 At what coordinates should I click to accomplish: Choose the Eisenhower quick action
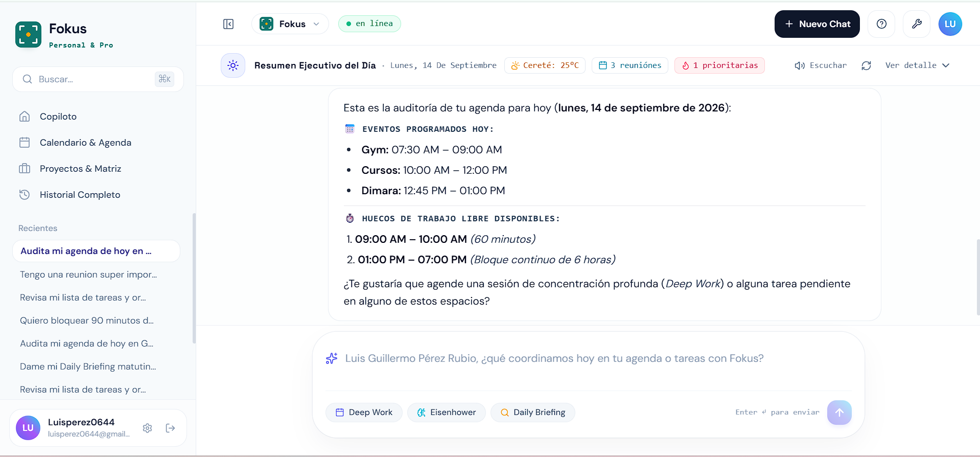tap(446, 413)
